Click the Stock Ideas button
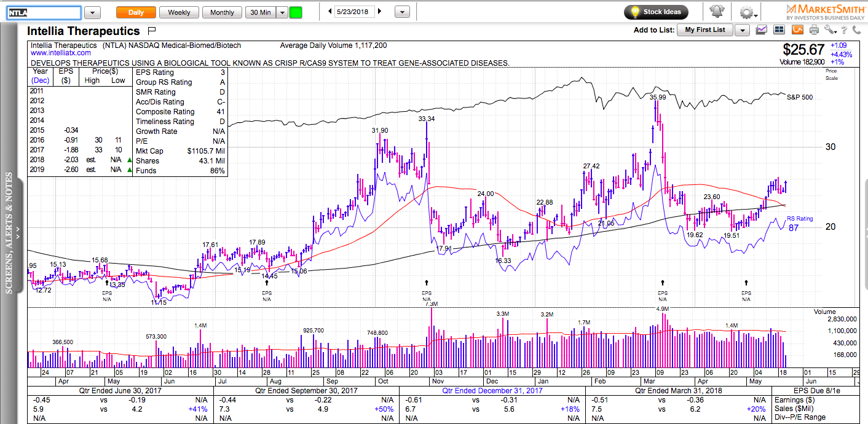This screenshot has width=868, height=424. tap(656, 12)
